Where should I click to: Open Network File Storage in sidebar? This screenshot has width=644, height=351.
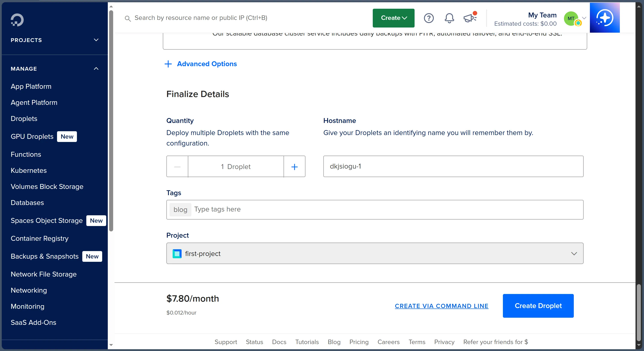[x=44, y=274]
